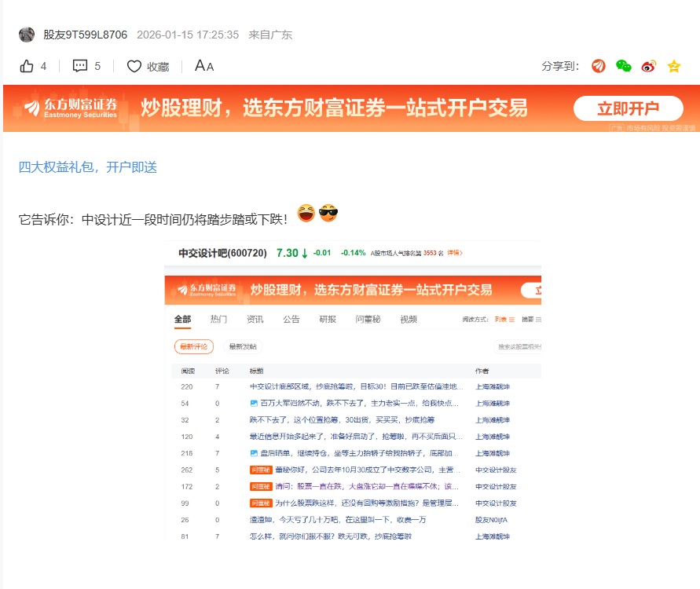The image size is (700, 589).
Task: Click the 分享到: label
Action: (560, 67)
